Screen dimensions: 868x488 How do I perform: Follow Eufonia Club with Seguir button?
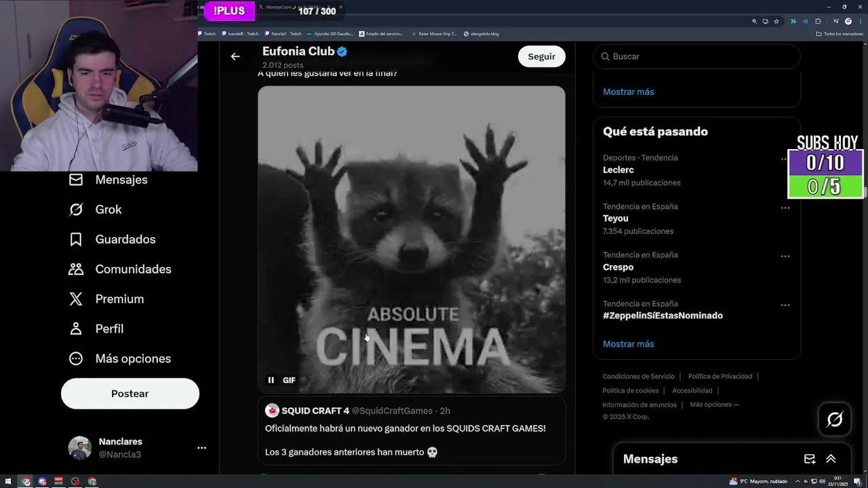542,56
